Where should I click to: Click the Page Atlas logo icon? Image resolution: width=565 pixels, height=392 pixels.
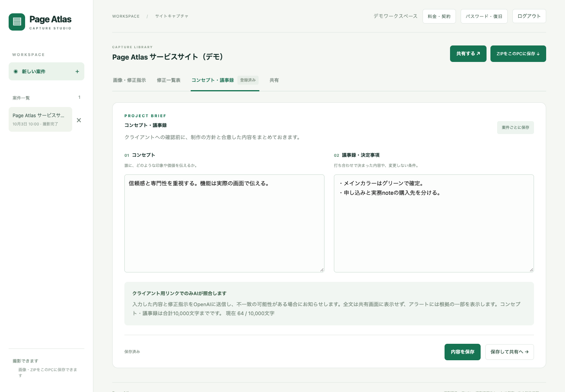pyautogui.click(x=17, y=22)
